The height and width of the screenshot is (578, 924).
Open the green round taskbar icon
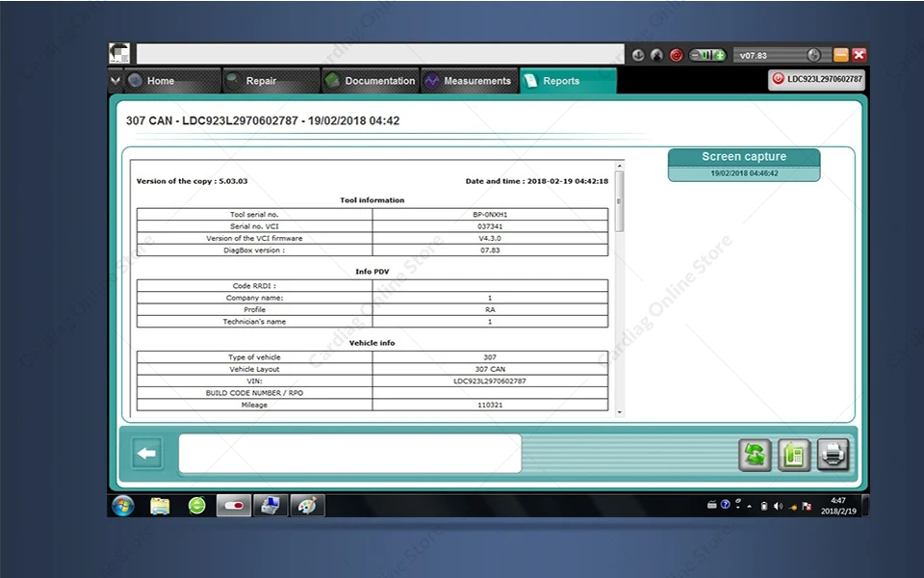(196, 506)
